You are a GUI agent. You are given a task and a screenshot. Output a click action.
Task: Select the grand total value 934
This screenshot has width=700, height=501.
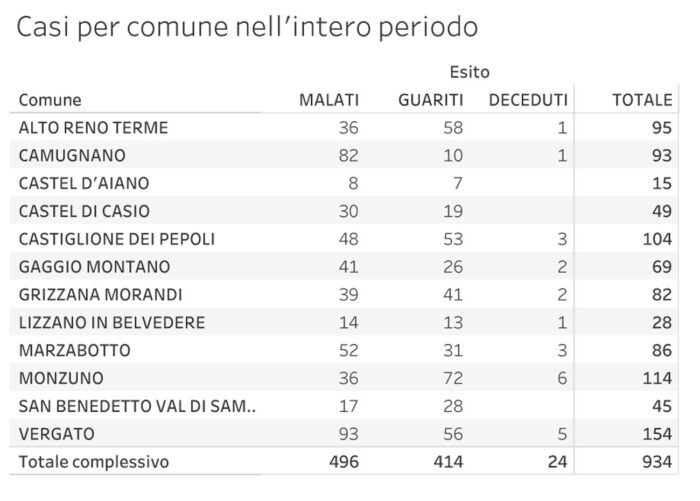(656, 463)
